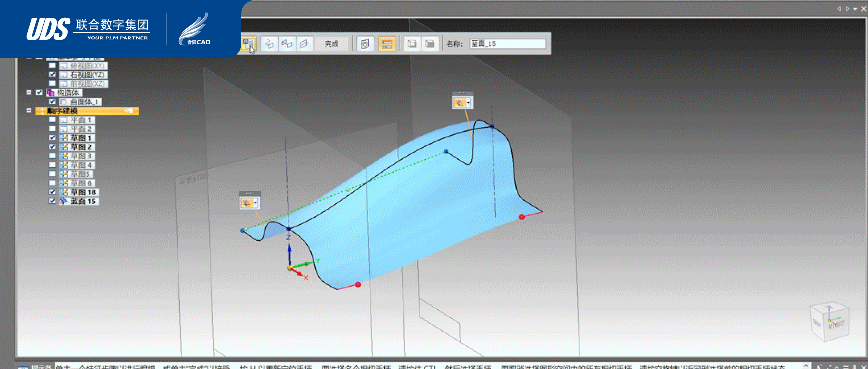Click the closed ends icon
The height and width of the screenshot is (369, 868).
(x=430, y=44)
